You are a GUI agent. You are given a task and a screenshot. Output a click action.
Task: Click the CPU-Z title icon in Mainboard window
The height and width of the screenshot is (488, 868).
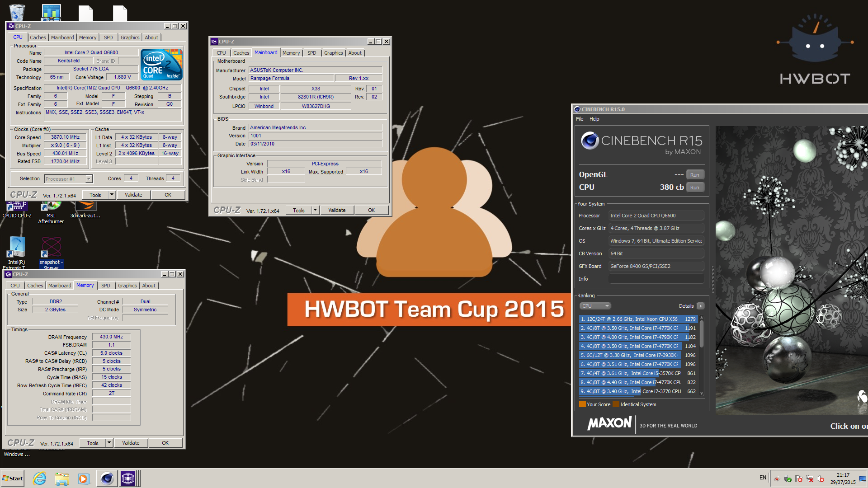coord(214,42)
